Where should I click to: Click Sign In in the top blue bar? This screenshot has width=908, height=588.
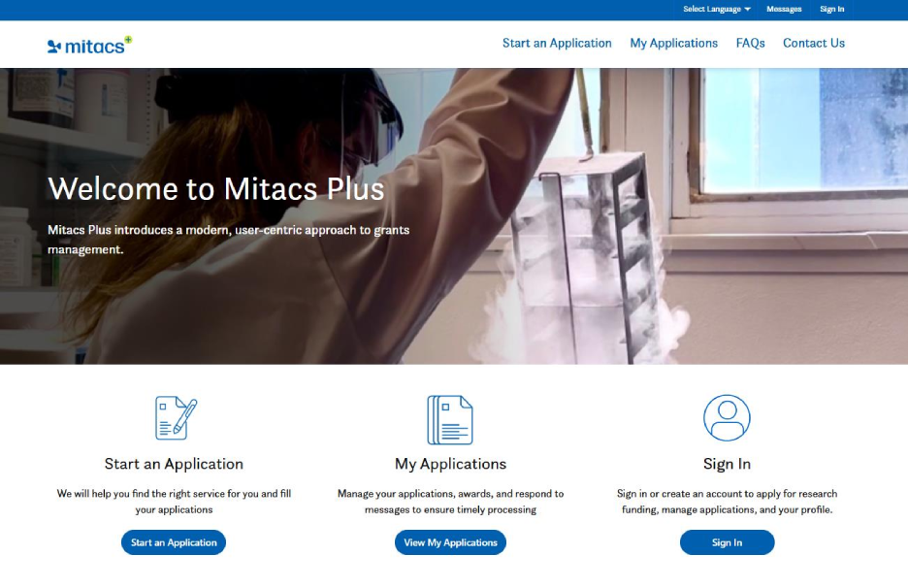coord(831,10)
